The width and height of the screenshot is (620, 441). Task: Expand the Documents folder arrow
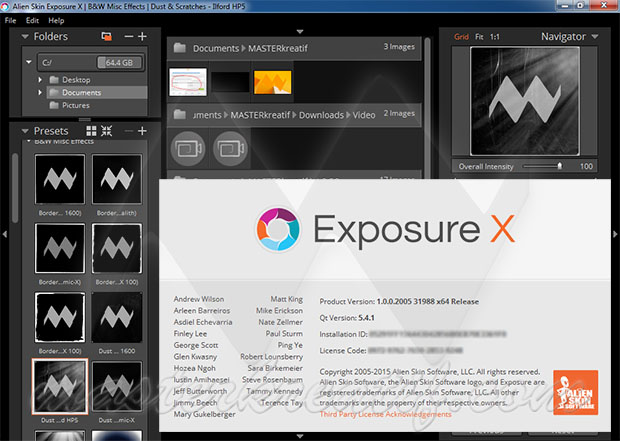point(40,93)
